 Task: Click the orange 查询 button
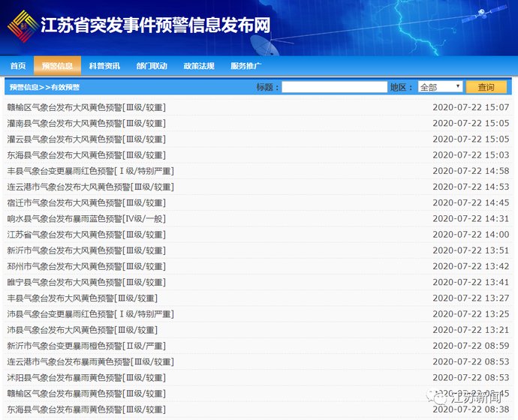(x=486, y=87)
